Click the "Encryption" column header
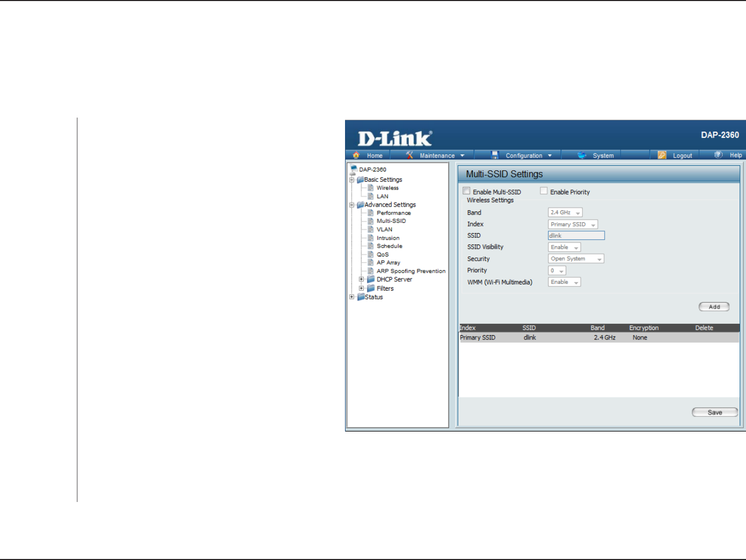Screen dimensions: 746x560 [644, 328]
